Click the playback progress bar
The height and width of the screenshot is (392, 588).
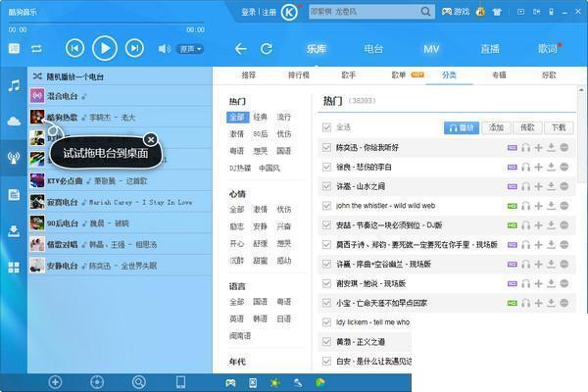106,24
